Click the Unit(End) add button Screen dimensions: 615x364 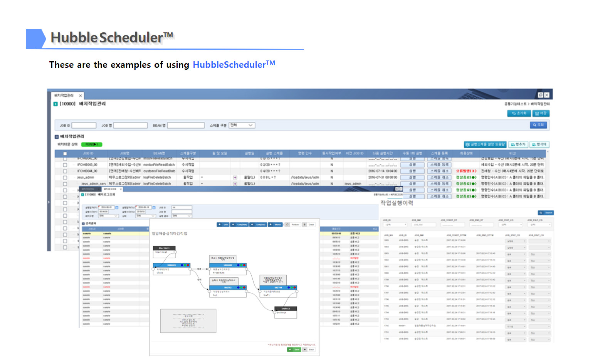tap(258, 225)
